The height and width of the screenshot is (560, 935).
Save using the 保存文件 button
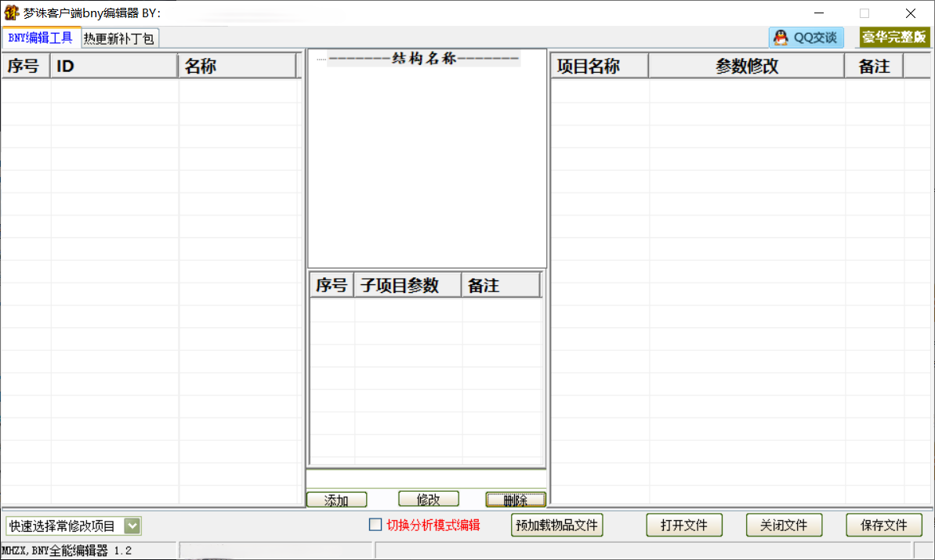pyautogui.click(x=883, y=525)
